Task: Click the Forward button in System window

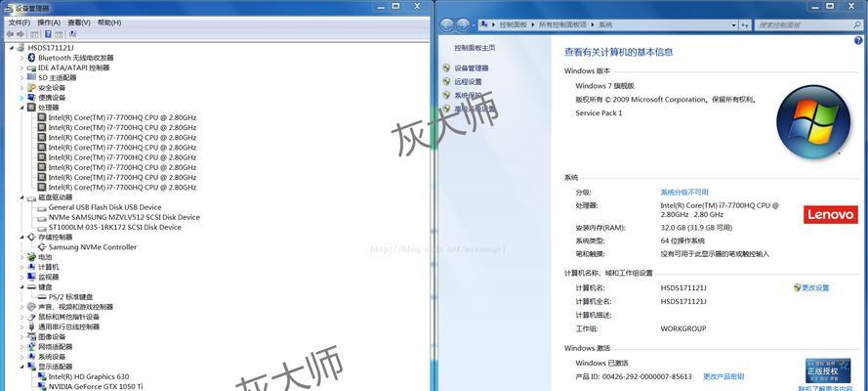Action: click(x=463, y=24)
